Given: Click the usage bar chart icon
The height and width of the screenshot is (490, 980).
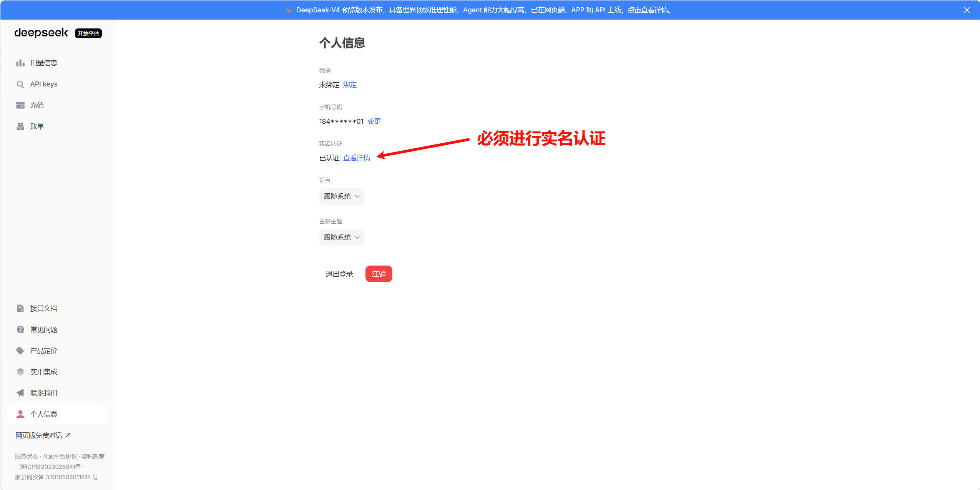Looking at the screenshot, I should (20, 63).
